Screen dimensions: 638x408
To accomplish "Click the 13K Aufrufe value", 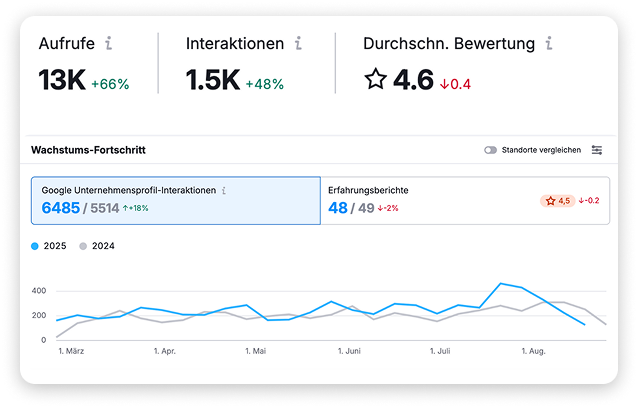I will coord(62,81).
